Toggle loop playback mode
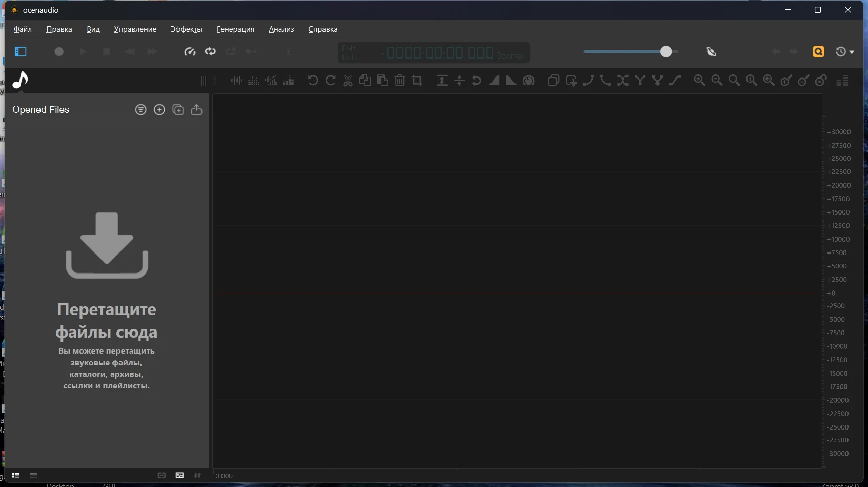 (210, 52)
